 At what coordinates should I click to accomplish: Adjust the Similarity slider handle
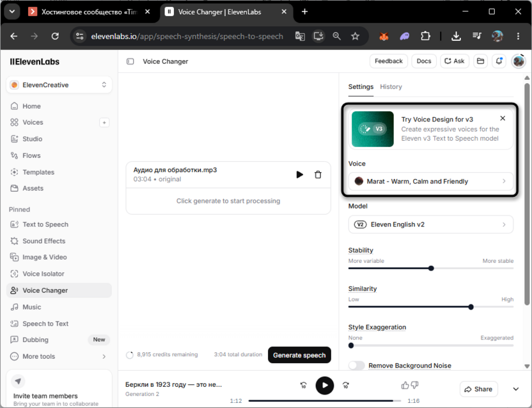471,307
